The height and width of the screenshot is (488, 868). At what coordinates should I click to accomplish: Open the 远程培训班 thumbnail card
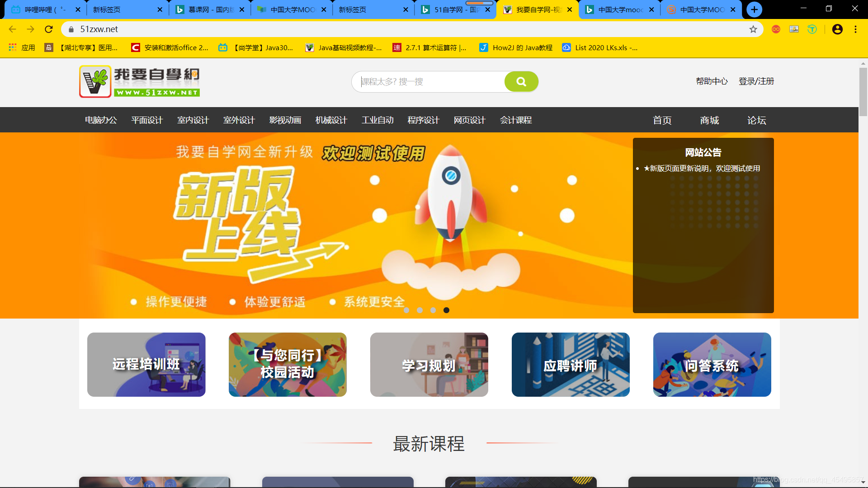point(146,365)
